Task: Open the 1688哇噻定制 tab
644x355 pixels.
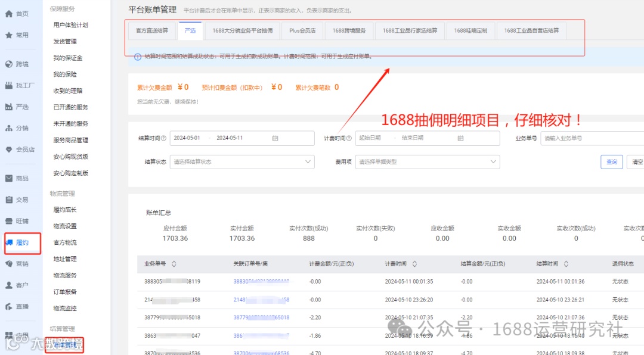Action: [470, 31]
